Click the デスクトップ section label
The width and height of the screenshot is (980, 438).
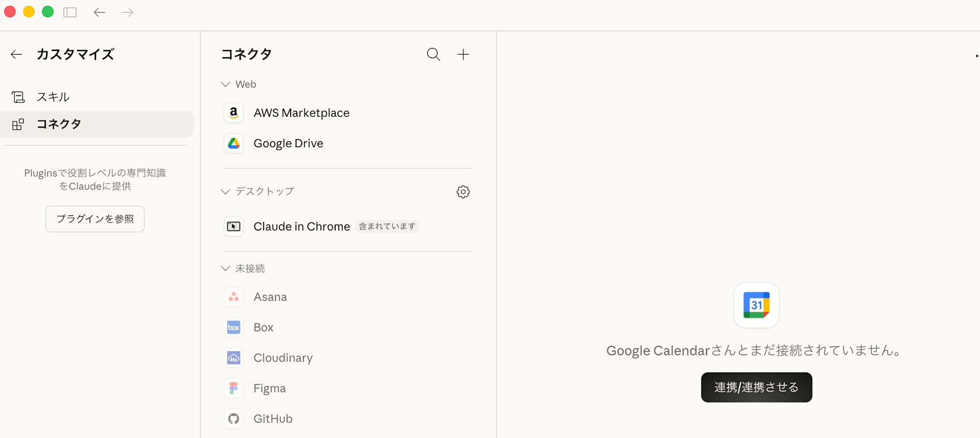265,191
